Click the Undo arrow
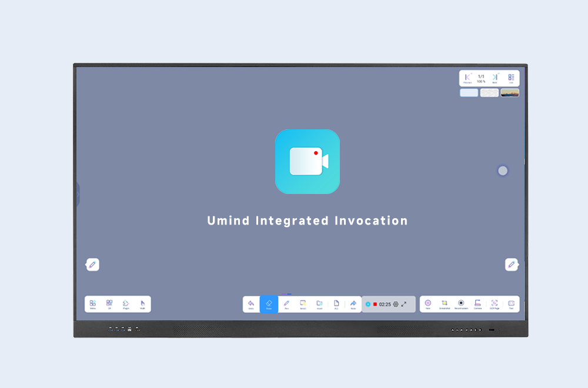Viewport: 588px width, 388px height. 251,304
